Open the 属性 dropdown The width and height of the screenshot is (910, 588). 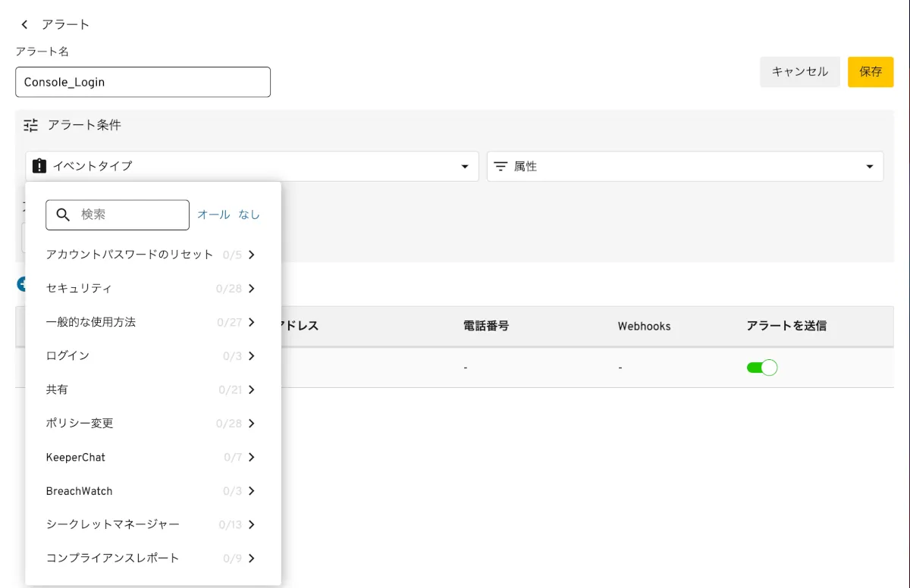point(684,167)
